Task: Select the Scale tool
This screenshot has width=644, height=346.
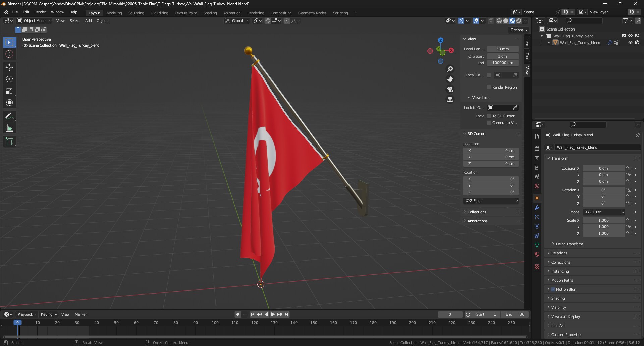Action: click(9, 91)
